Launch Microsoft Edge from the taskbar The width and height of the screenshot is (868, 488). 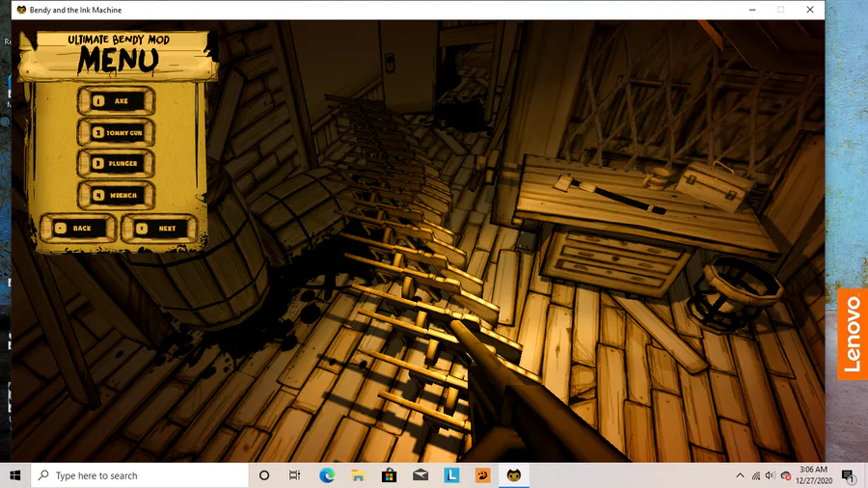pos(327,475)
